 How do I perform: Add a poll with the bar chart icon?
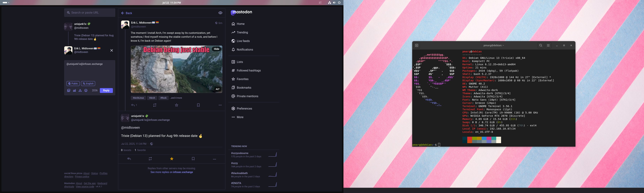(x=74, y=90)
